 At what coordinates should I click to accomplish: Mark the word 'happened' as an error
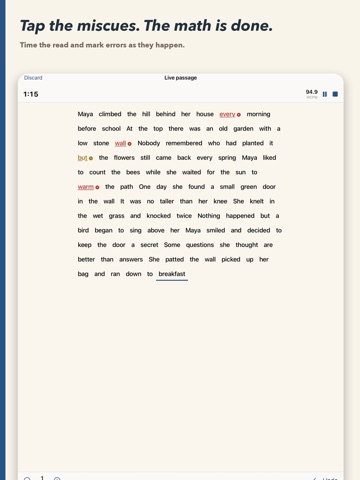[x=240, y=216]
